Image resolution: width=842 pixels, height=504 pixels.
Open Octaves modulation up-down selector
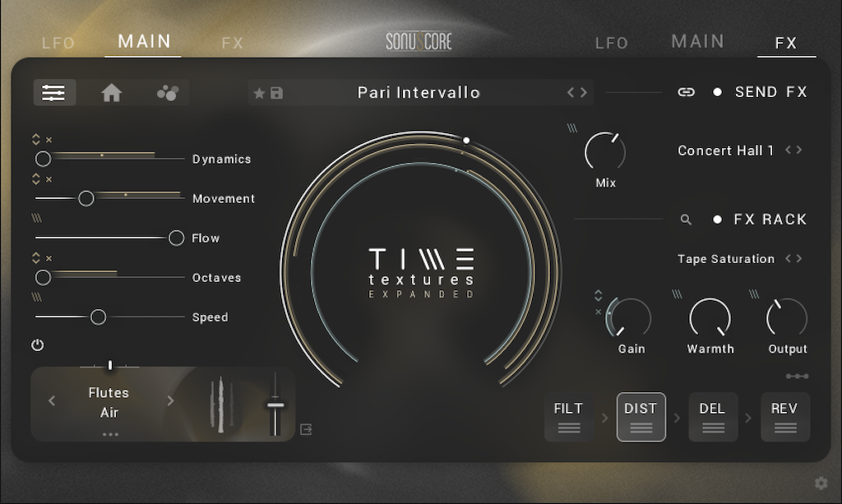tap(36, 258)
